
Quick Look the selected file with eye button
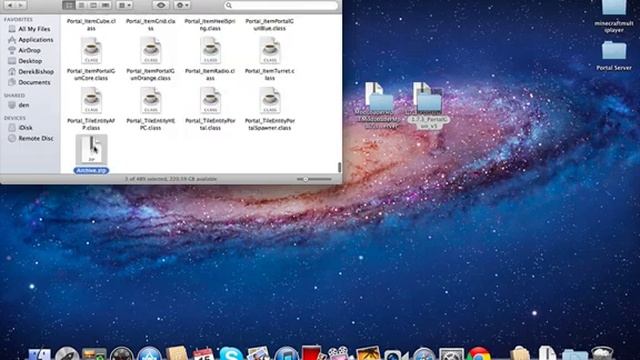click(161, 5)
